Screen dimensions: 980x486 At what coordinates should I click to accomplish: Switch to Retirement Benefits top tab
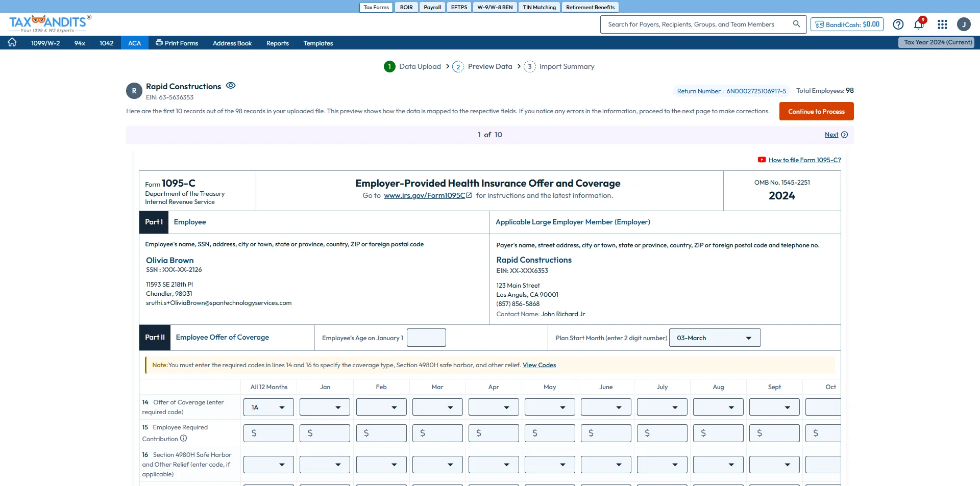(590, 7)
